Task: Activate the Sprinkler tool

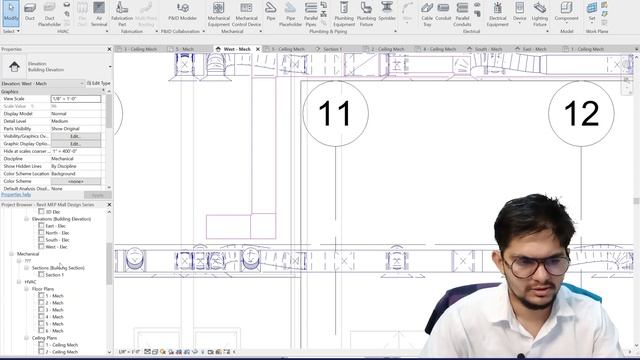Action: coord(387,11)
